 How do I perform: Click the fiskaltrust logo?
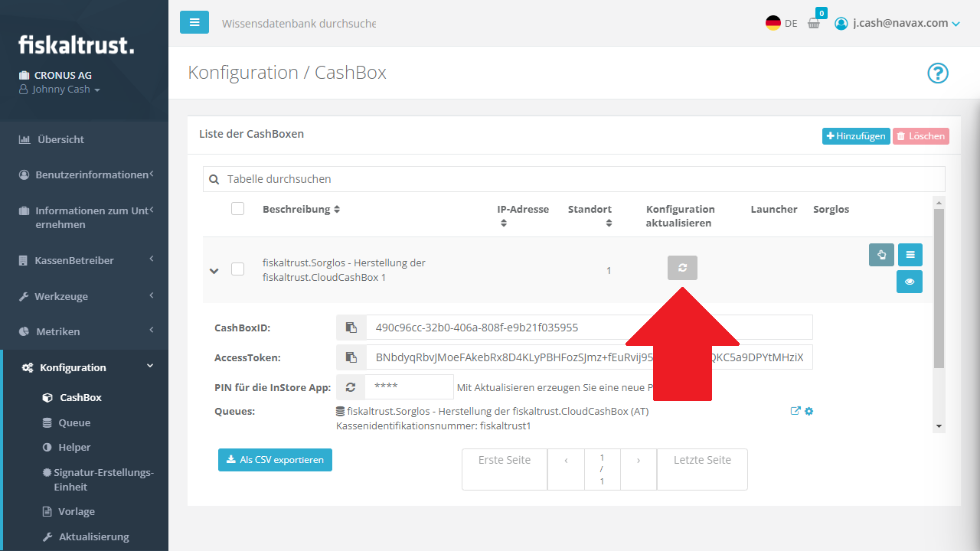tap(76, 44)
